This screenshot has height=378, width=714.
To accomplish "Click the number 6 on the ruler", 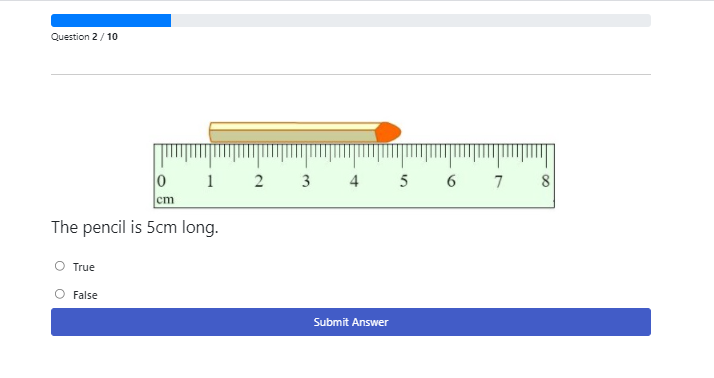I will pos(451,181).
